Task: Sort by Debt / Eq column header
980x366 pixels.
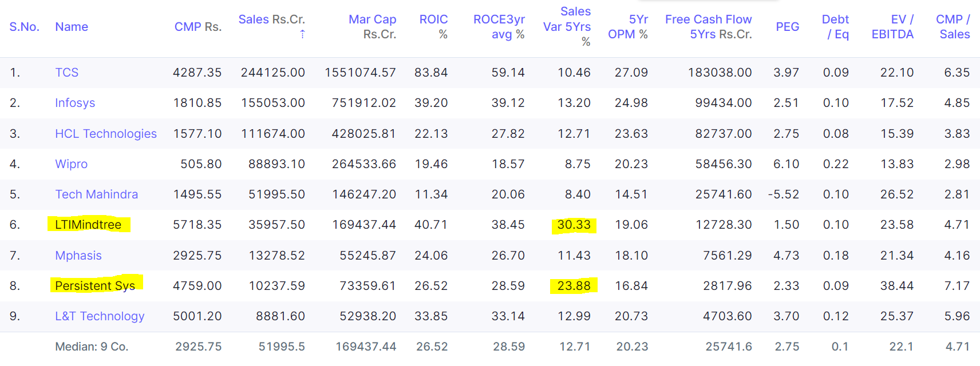Action: [835, 27]
